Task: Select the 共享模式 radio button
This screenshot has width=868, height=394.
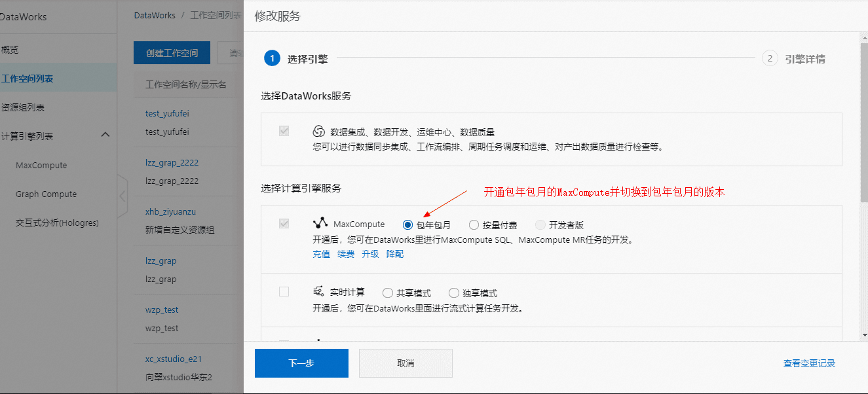Action: 387,293
